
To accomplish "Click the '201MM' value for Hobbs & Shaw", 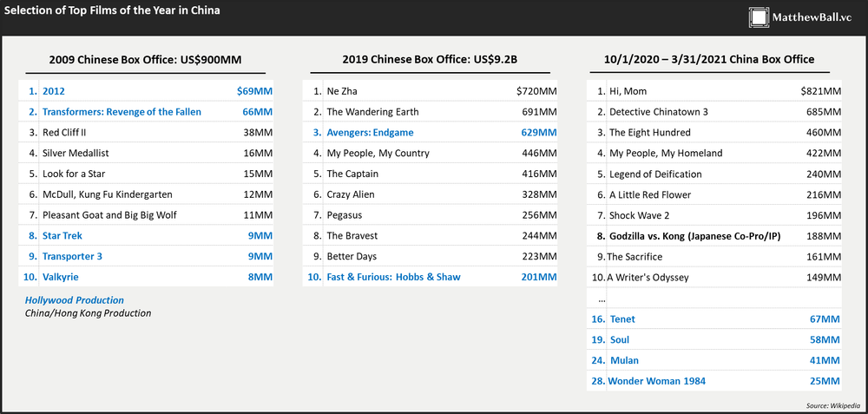I will click(539, 277).
